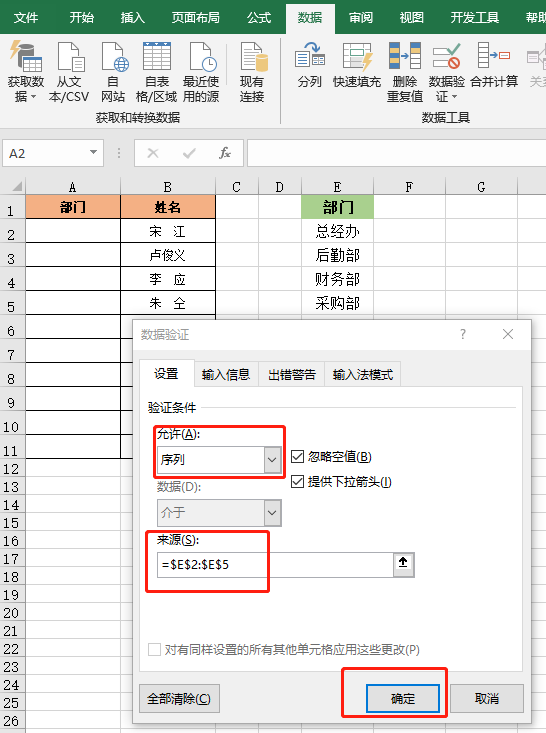Click the 快速填充 (Flash Fill) icon
546x733 pixels.
357,65
